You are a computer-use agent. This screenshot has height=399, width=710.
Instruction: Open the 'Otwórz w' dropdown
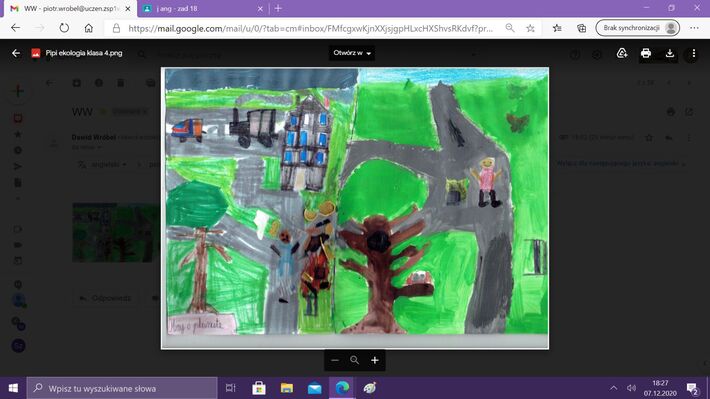[x=352, y=53]
